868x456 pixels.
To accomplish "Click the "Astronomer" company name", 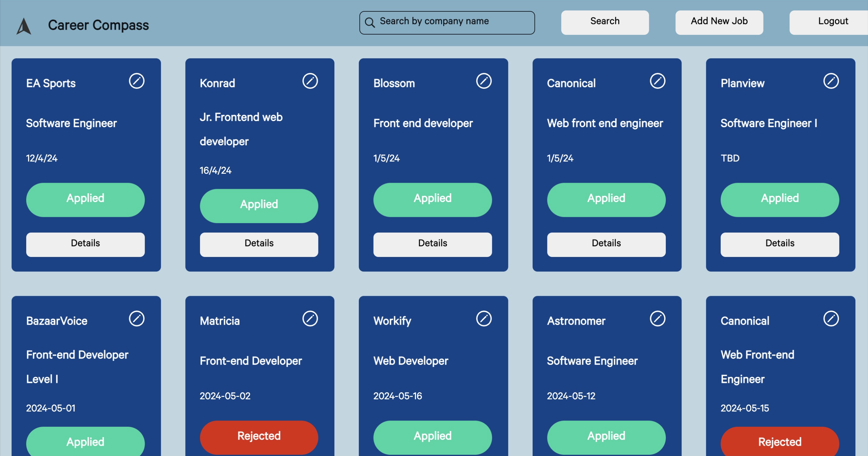I will pos(576,321).
